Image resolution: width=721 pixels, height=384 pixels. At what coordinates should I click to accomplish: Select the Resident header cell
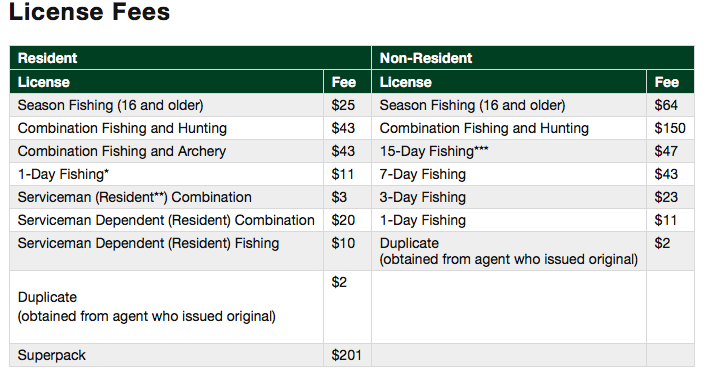190,58
